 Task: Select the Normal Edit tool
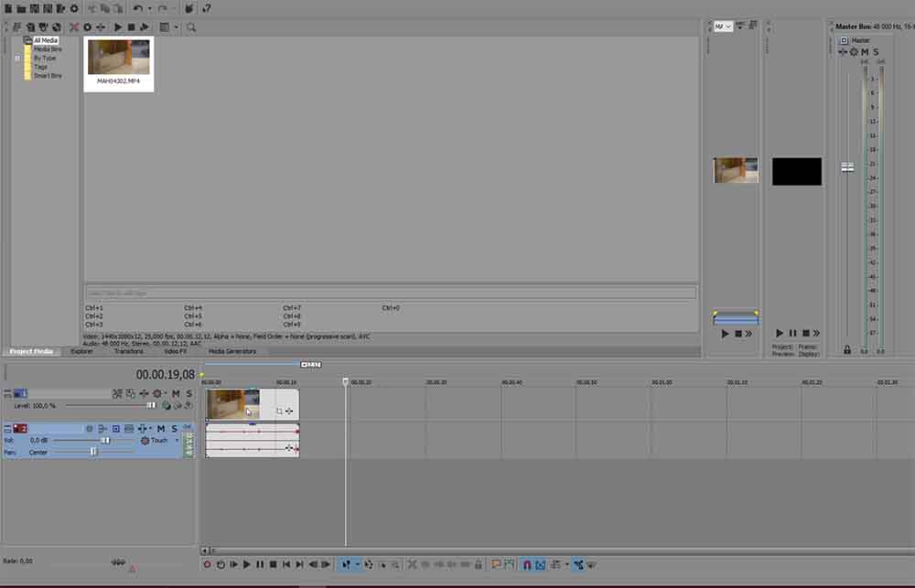(x=347, y=564)
